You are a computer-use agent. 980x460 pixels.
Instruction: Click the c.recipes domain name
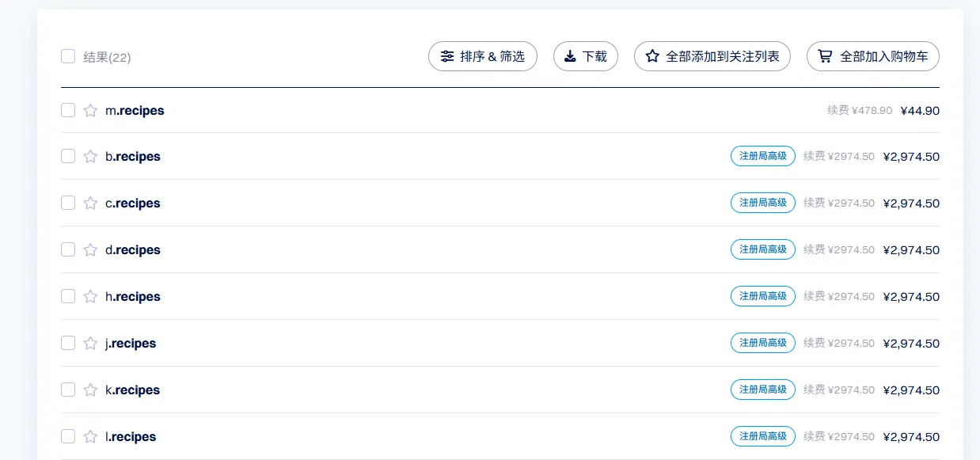tap(133, 203)
